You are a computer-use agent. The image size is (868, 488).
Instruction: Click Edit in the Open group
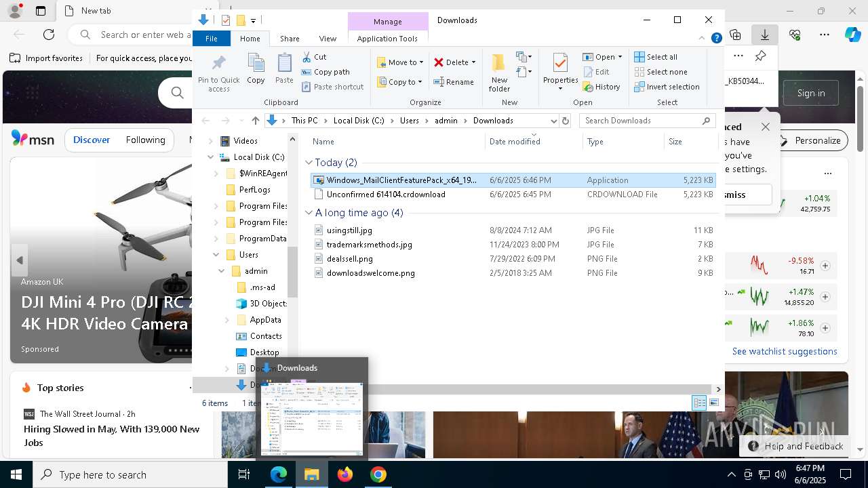(596, 72)
